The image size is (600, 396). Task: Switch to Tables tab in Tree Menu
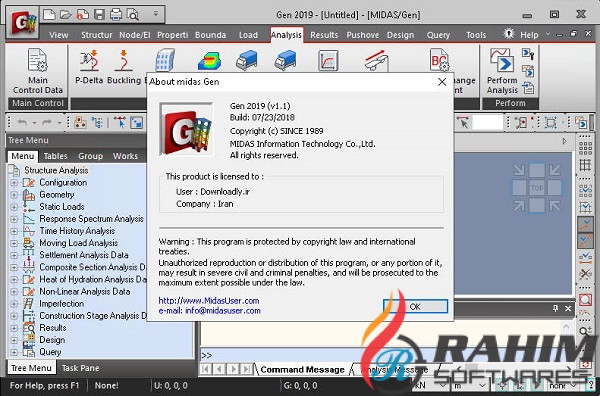[x=55, y=156]
